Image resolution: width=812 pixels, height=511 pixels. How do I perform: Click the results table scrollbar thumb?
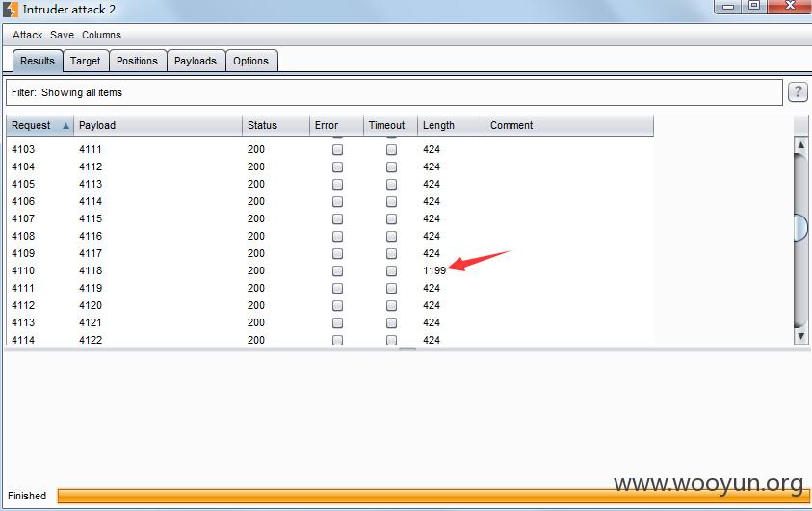click(800, 227)
